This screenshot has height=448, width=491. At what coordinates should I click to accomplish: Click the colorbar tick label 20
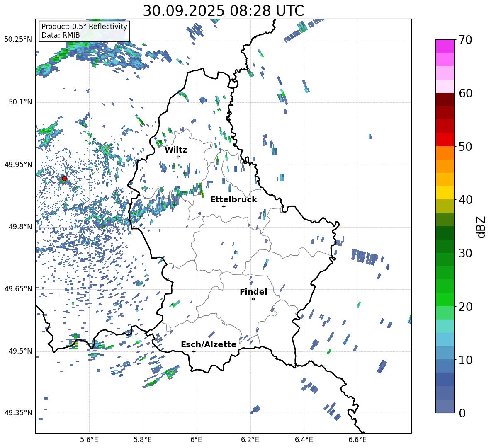465,307
